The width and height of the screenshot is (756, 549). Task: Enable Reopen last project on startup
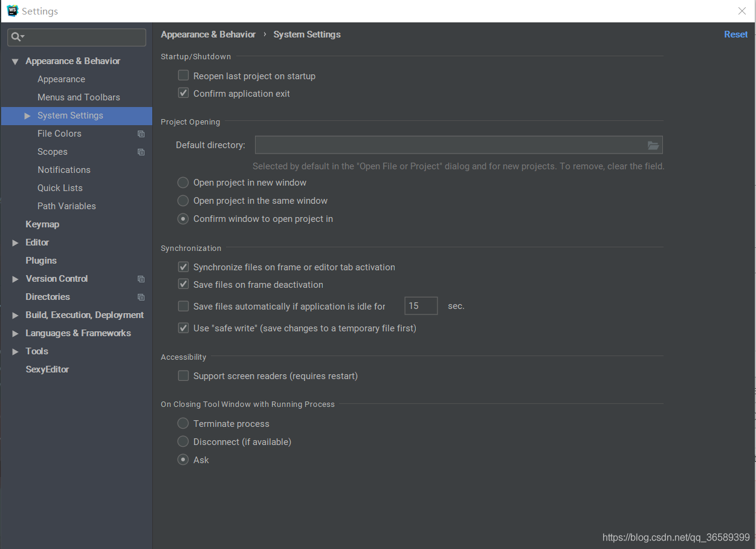(x=183, y=75)
